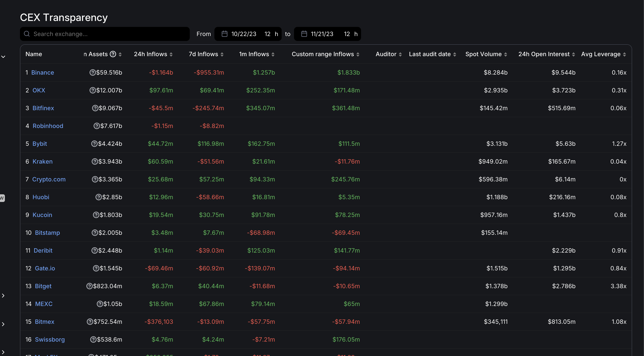Click the question mark beside Bitmex's assets value
644x356 pixels.
pyautogui.click(x=90, y=321)
